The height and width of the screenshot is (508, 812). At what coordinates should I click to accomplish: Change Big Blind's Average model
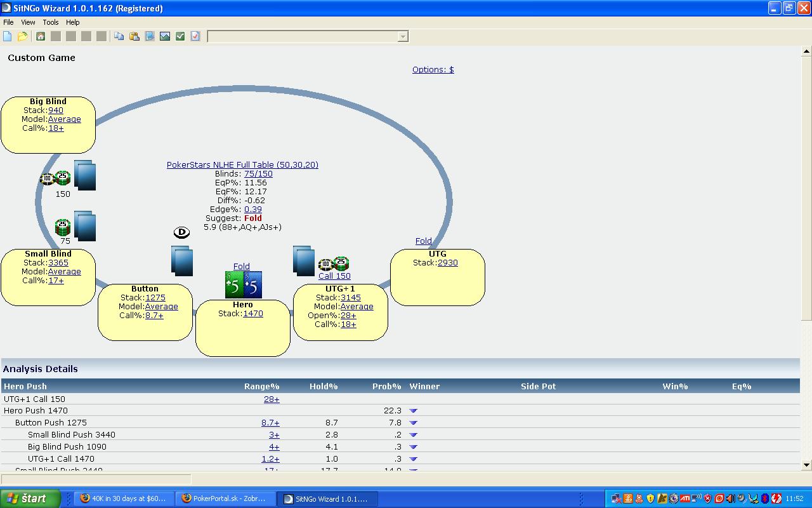point(65,119)
